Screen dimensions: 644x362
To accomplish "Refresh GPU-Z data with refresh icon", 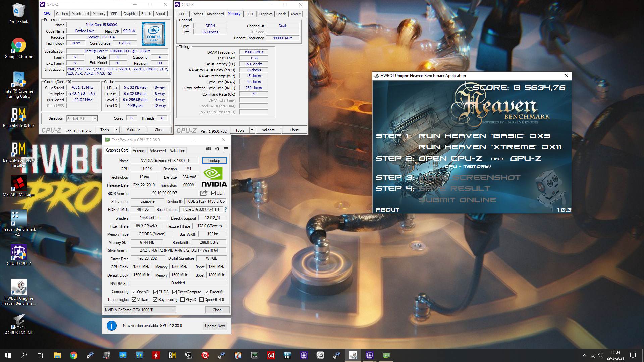I will pyautogui.click(x=217, y=149).
